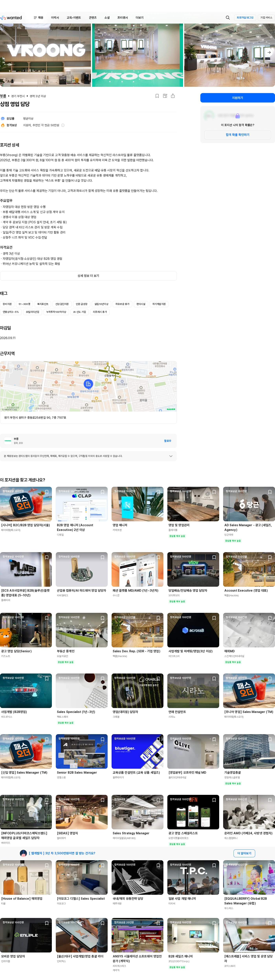275x980 pixels.
Task: Open the 콘텐츠 menu
Action: pyautogui.click(x=93, y=17)
